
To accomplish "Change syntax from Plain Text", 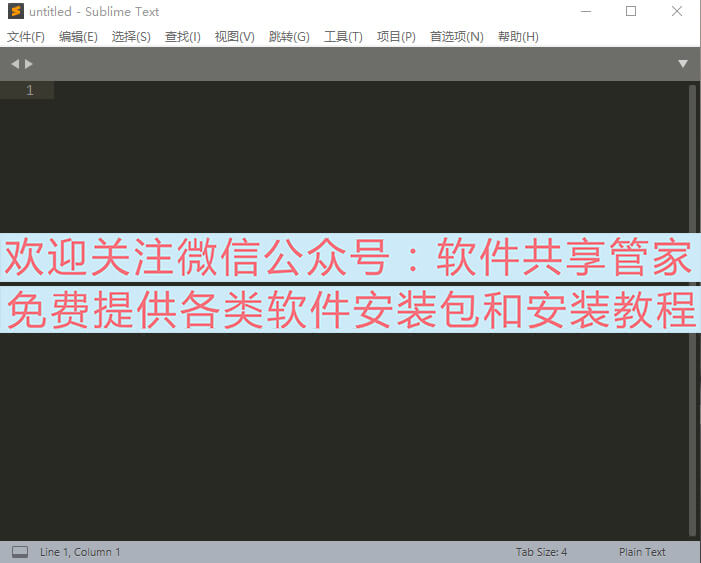I will click(x=642, y=552).
